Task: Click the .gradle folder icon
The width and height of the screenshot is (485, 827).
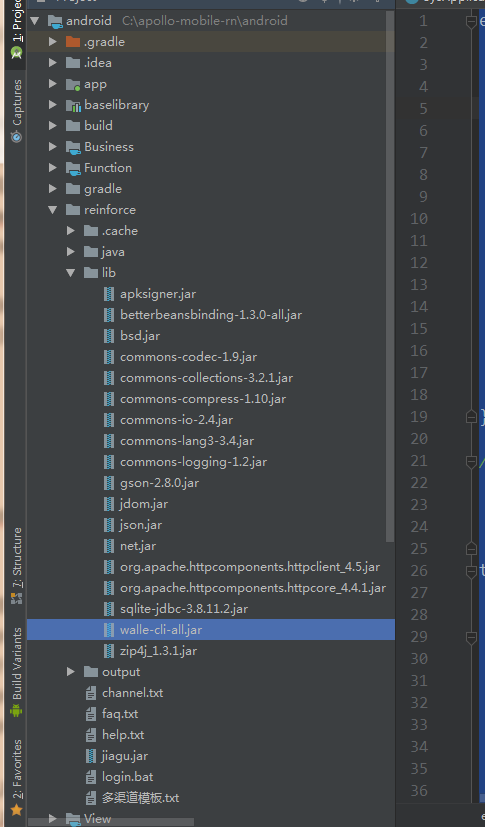Action: click(x=73, y=42)
